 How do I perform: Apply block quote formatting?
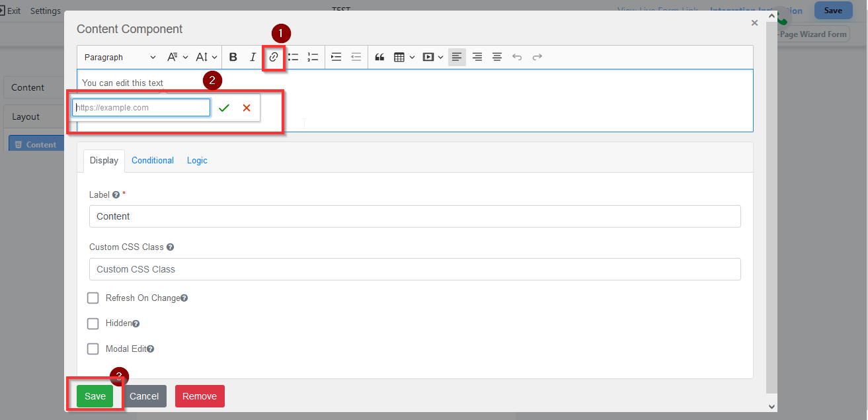(379, 58)
